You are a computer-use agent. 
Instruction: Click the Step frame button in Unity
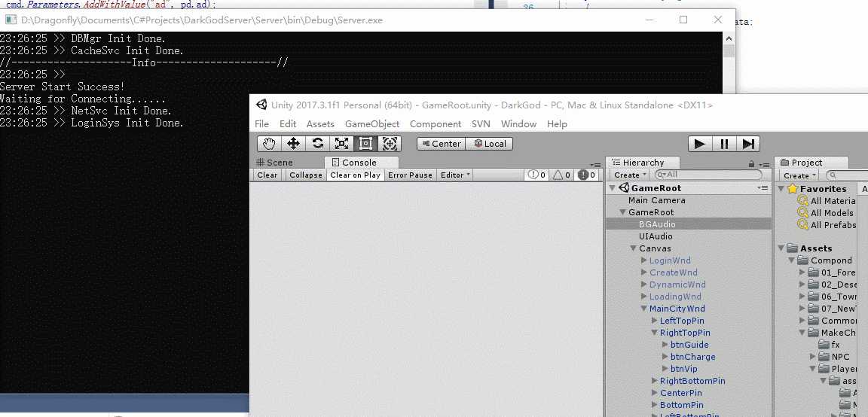748,144
